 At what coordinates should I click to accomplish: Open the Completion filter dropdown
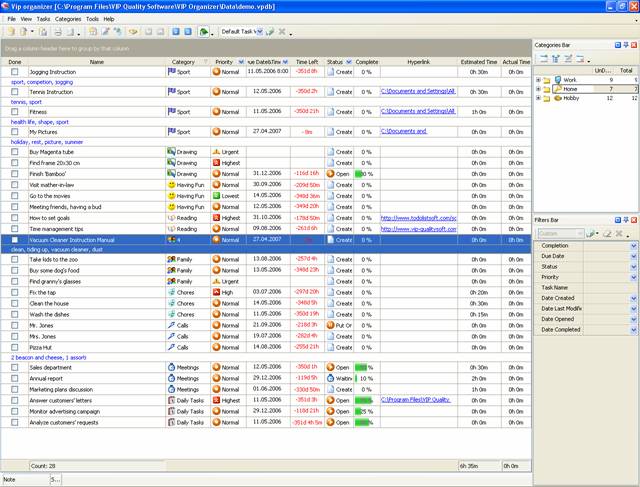pyautogui.click(x=633, y=245)
